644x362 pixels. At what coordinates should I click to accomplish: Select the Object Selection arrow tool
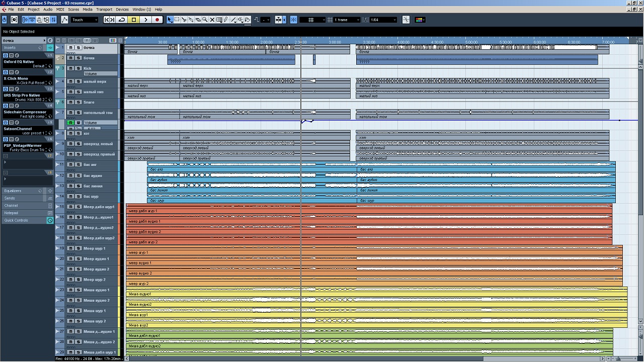[x=170, y=20]
